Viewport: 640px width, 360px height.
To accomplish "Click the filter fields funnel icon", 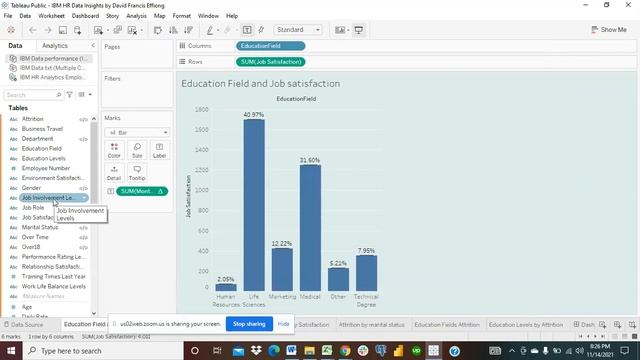I will [70, 95].
